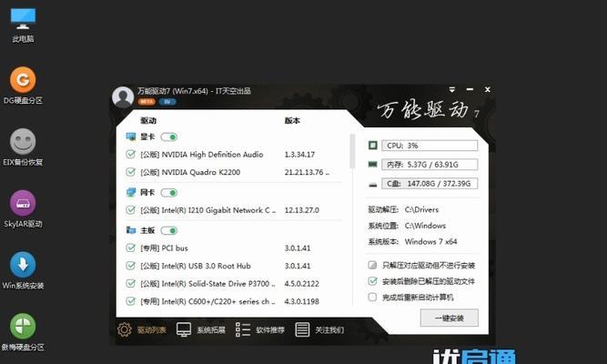The width and height of the screenshot is (607, 364).
Task: Click version 4.5.0.2122 of SSD P3700
Action: coord(302,284)
